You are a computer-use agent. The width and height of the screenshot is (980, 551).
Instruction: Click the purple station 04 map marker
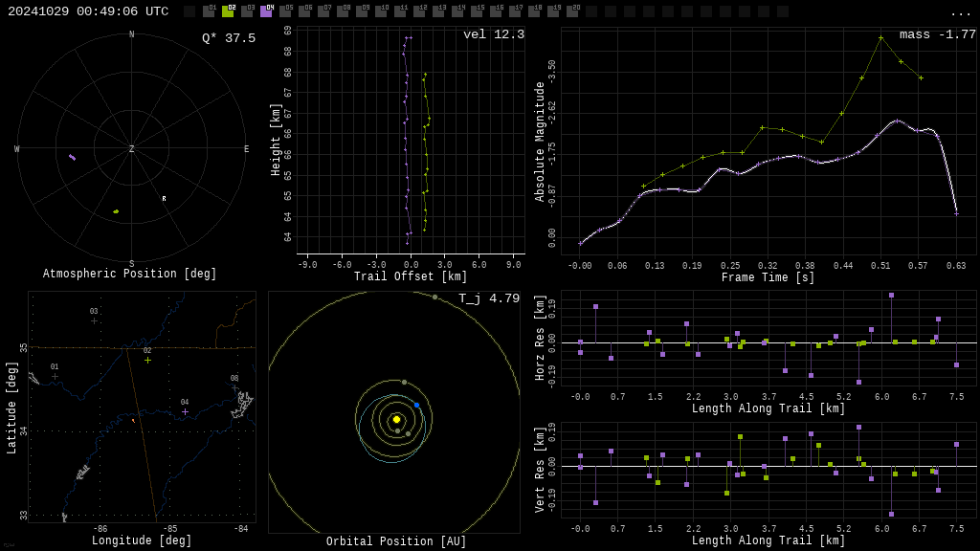(185, 411)
